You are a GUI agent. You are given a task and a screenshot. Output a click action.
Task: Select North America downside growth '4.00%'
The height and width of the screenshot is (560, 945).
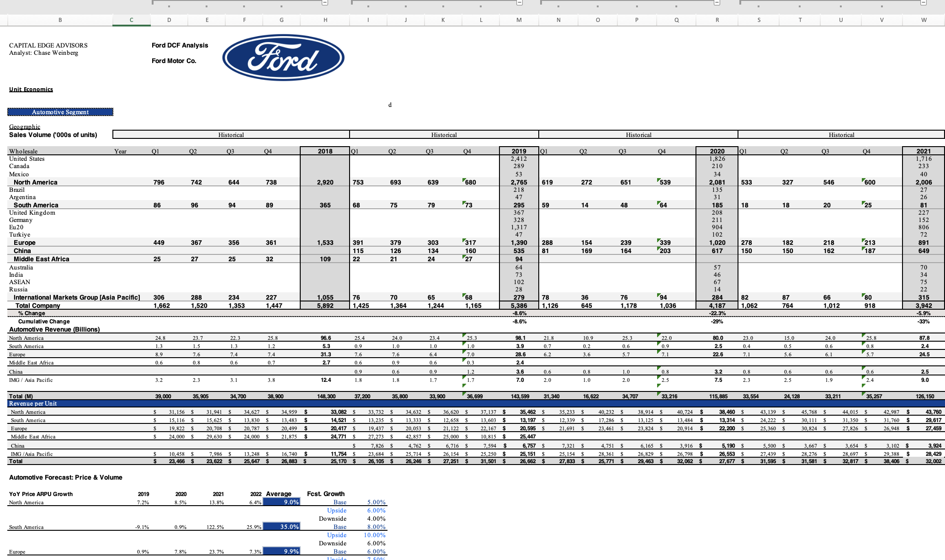pos(377,519)
